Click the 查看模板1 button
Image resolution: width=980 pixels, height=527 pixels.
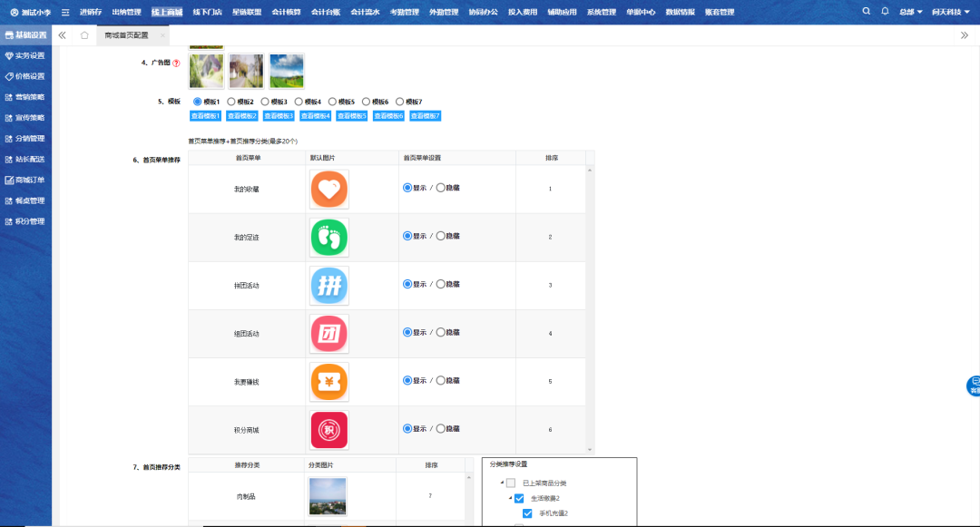point(205,116)
